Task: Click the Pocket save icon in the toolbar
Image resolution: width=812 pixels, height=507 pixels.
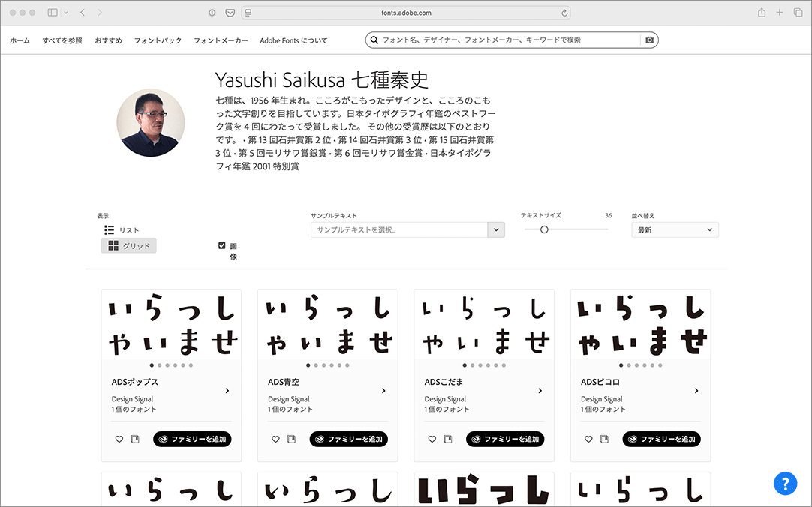Action: click(x=230, y=13)
